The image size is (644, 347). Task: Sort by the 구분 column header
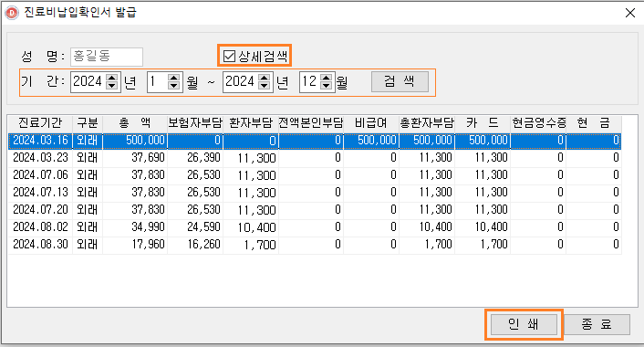pos(87,123)
